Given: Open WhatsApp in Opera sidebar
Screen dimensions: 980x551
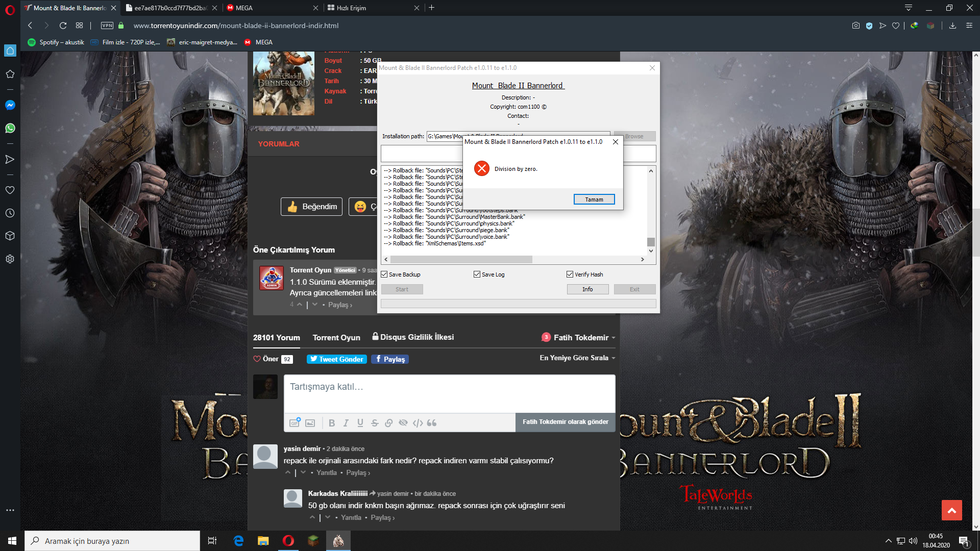Looking at the screenshot, I should coord(10,128).
